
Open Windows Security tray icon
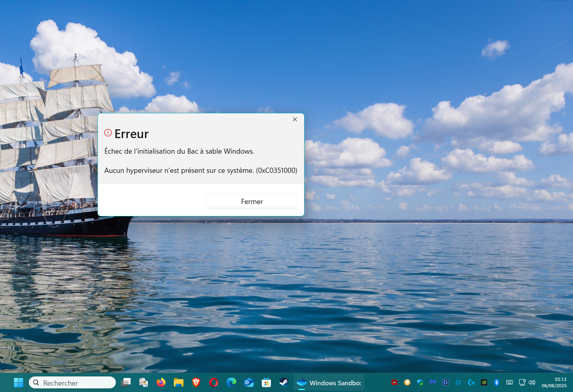tap(420, 382)
